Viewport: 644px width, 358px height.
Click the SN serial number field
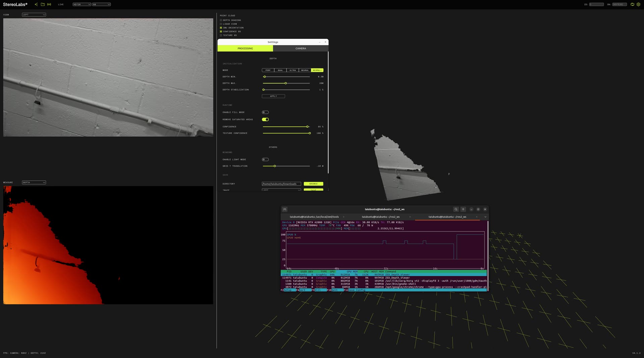tap(620, 4)
